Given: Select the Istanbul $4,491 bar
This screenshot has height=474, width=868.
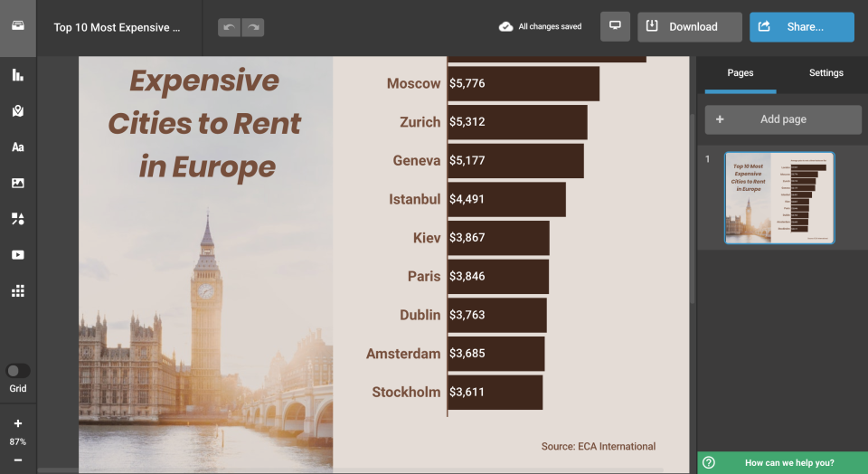Looking at the screenshot, I should pyautogui.click(x=506, y=199).
